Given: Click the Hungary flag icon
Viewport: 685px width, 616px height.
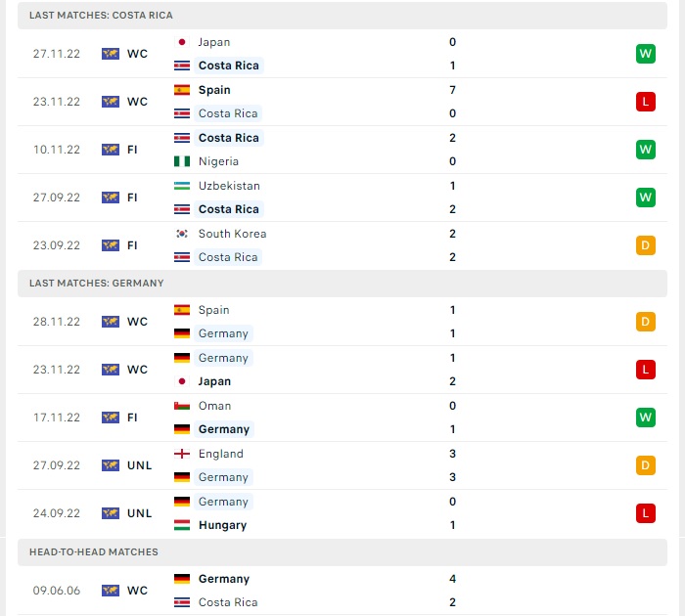Looking at the screenshot, I should (182, 525).
